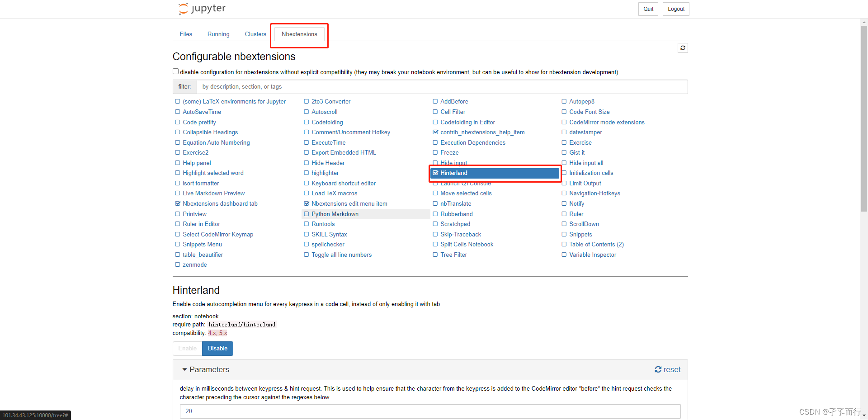Select the Limit Output extension
The width and height of the screenshot is (868, 420).
(585, 184)
